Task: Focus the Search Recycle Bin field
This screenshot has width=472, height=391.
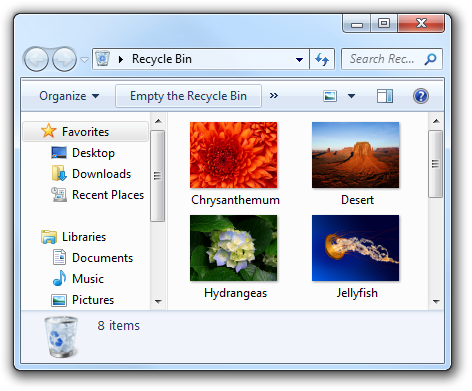Action: pyautogui.click(x=392, y=59)
